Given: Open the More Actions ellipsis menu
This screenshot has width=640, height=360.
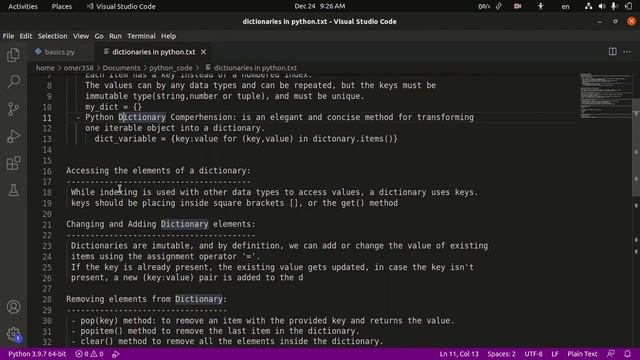Looking at the screenshot, I should coord(627,52).
